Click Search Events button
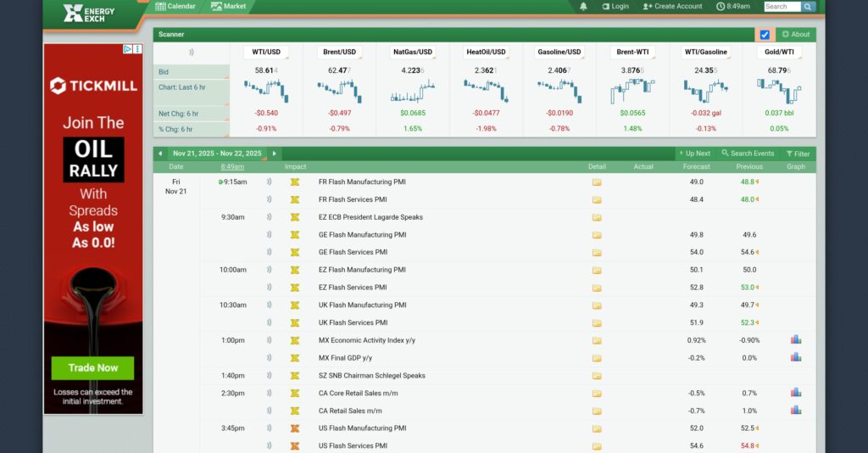 click(748, 154)
